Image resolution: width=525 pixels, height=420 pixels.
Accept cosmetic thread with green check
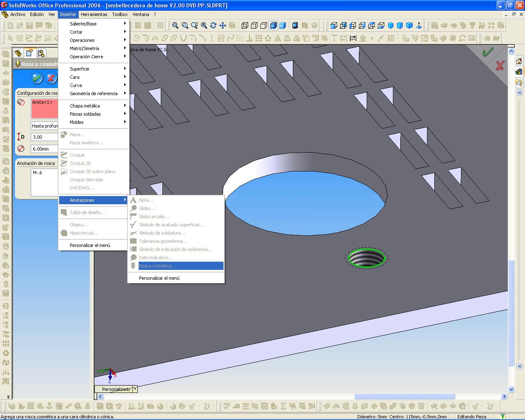(37, 78)
